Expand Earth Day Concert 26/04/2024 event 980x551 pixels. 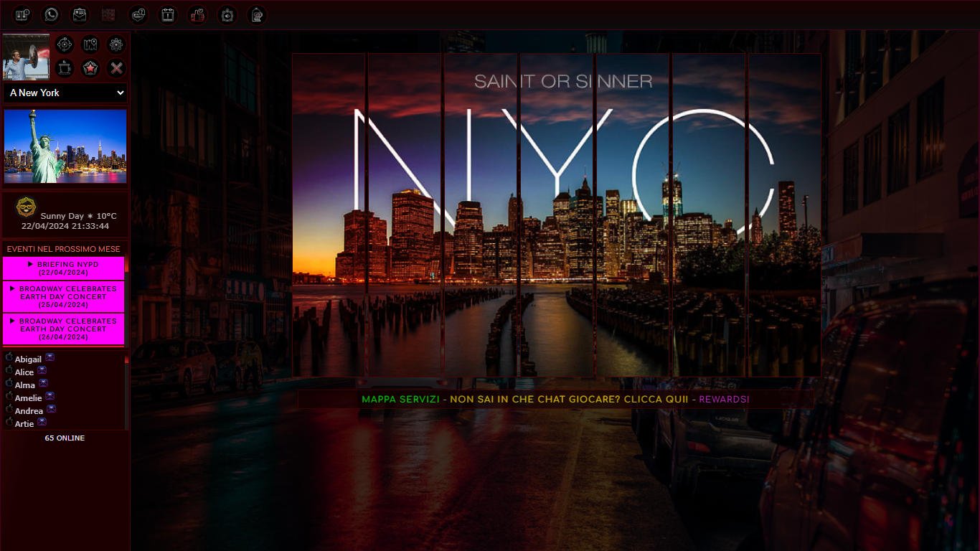tap(63, 329)
